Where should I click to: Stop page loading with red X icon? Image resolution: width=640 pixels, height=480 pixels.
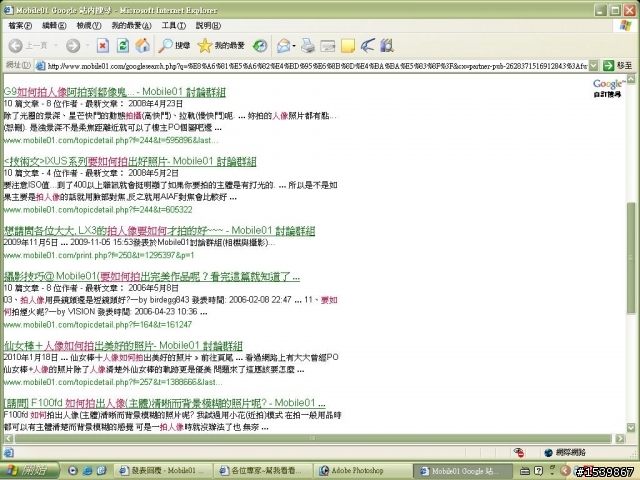103,45
